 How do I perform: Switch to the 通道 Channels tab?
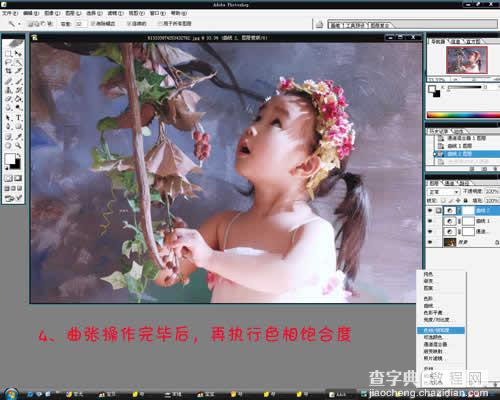450,183
